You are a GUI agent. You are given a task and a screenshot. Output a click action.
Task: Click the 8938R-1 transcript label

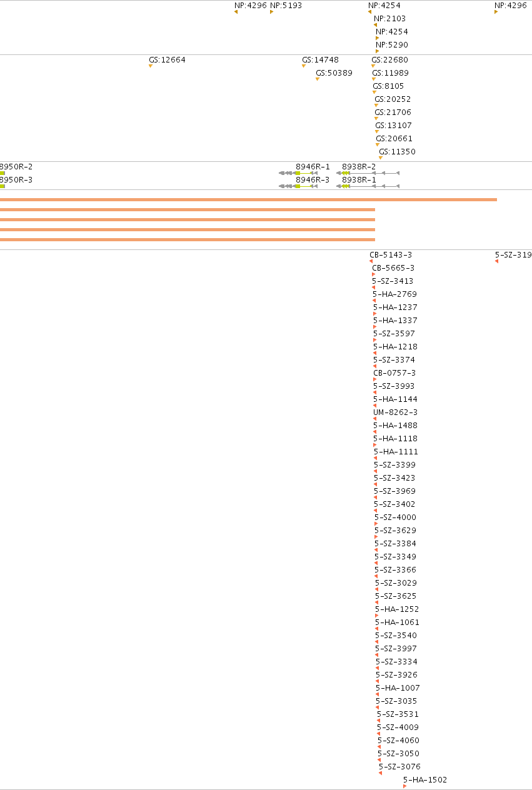pos(359,180)
